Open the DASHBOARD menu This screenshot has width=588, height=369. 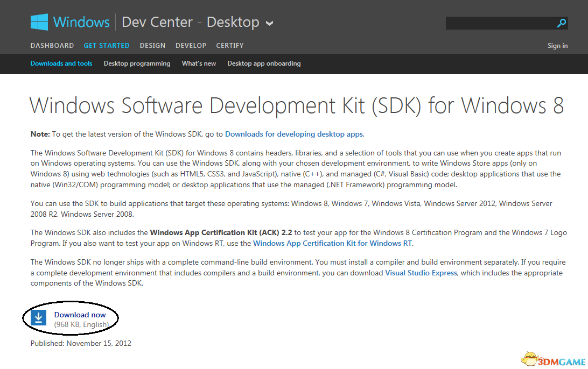(x=52, y=45)
